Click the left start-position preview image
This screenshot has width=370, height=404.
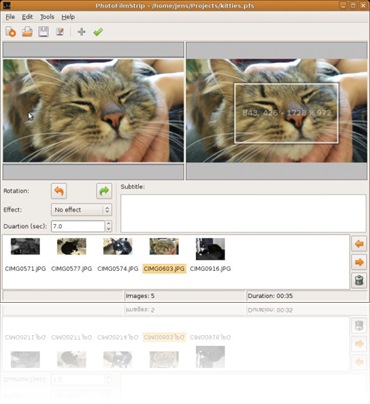click(x=93, y=111)
